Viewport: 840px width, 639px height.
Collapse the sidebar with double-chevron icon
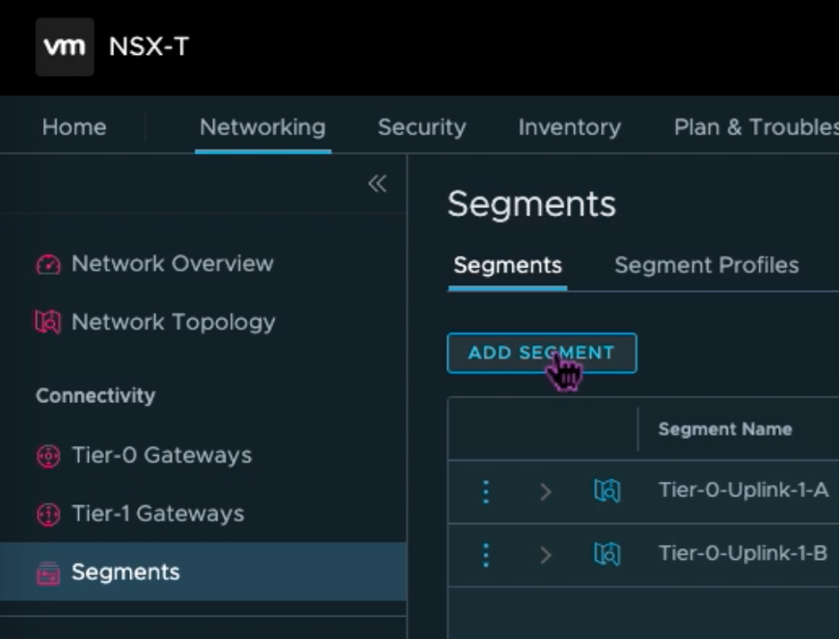pos(377,184)
